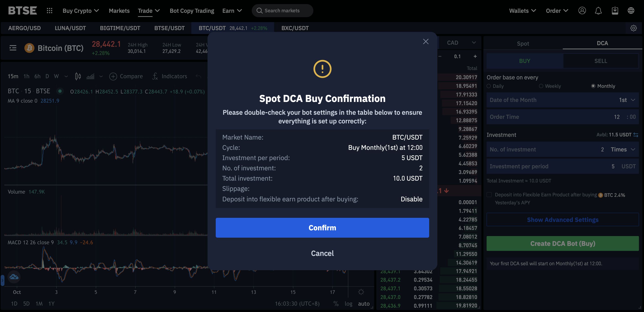Toggle auto scale on chart
Screen dimensions: 644x312
(x=364, y=304)
